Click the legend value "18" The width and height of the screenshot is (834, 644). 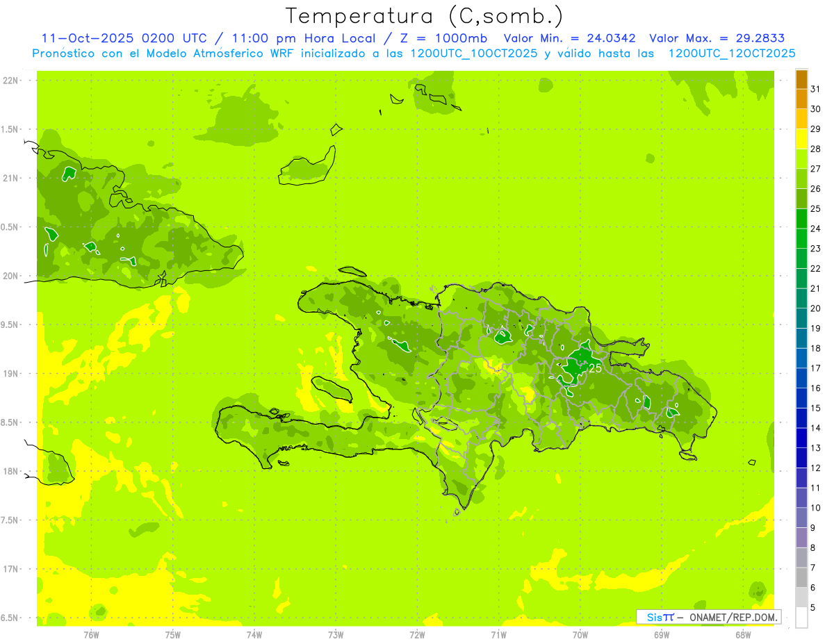point(816,348)
